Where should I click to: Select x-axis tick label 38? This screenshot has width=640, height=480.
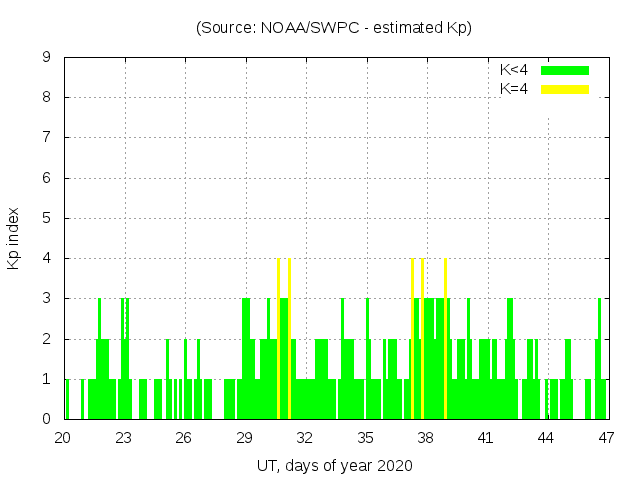coord(425,438)
